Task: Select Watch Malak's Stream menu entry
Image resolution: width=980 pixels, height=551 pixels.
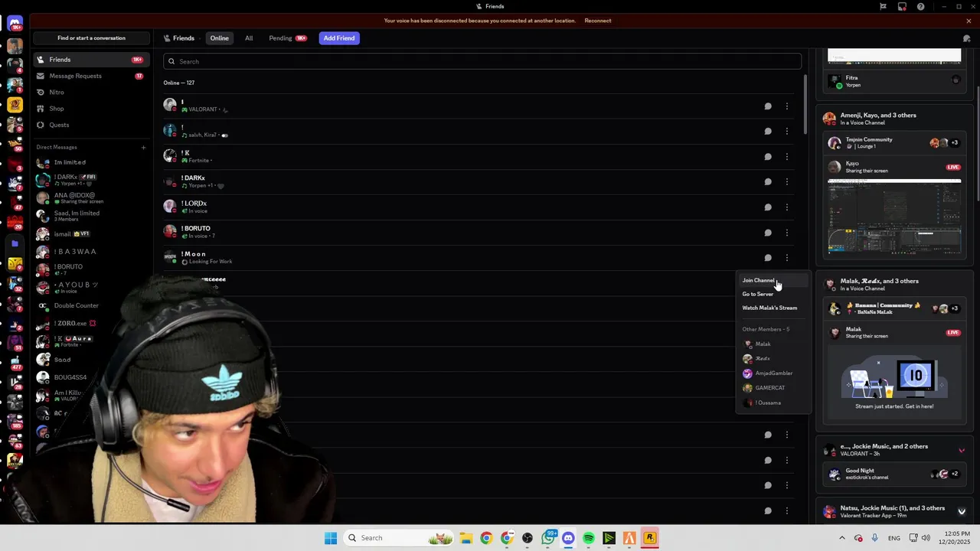Action: coord(773,308)
